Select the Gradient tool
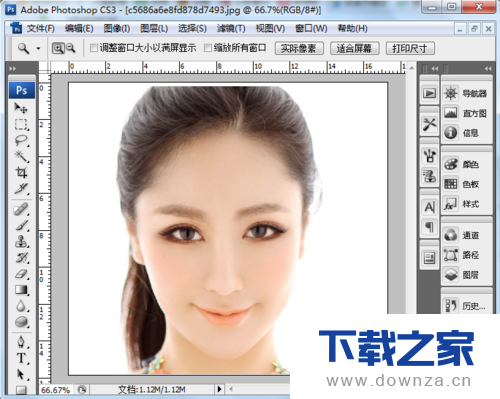Image resolution: width=500 pixels, height=399 pixels. pyautogui.click(x=21, y=290)
